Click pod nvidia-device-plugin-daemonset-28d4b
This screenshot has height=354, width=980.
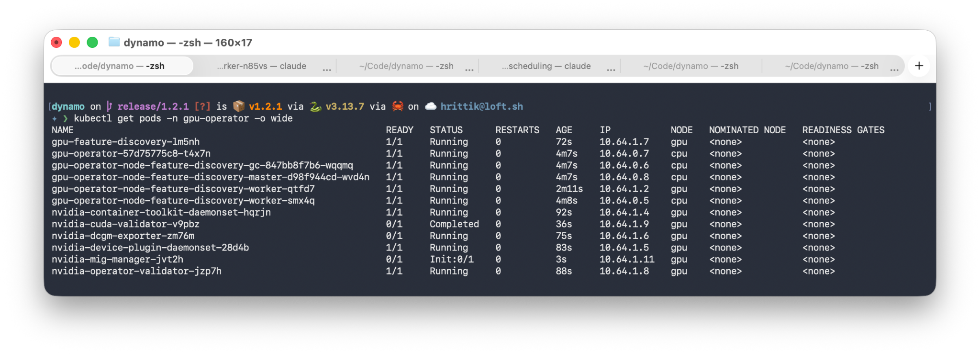150,247
